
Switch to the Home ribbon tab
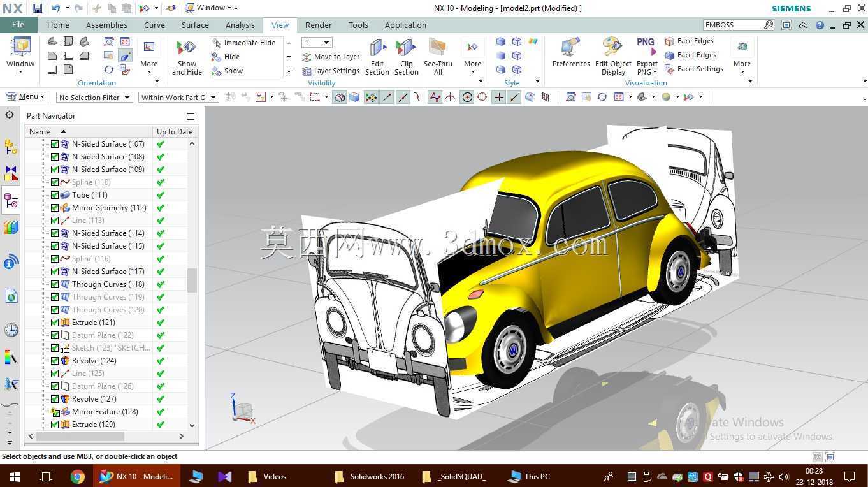tap(58, 25)
